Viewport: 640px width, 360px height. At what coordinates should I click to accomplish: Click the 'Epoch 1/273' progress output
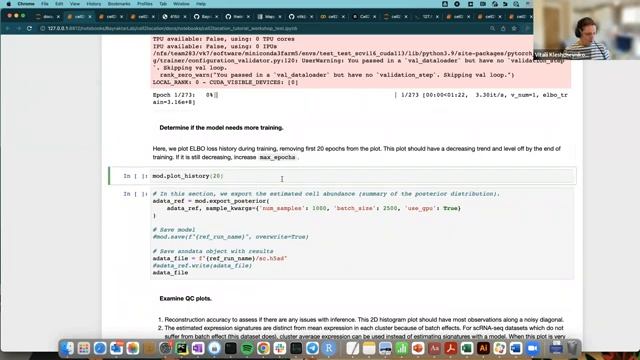point(360,98)
